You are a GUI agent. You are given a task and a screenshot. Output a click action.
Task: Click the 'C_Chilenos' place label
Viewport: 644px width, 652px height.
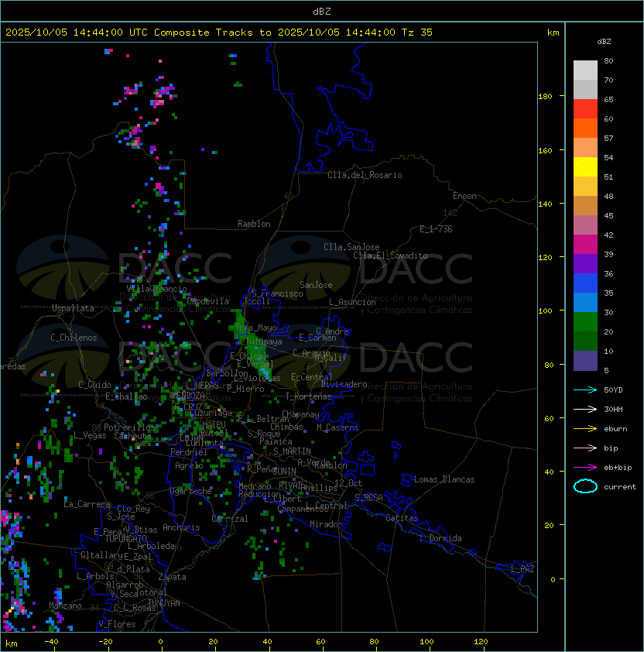point(74,338)
